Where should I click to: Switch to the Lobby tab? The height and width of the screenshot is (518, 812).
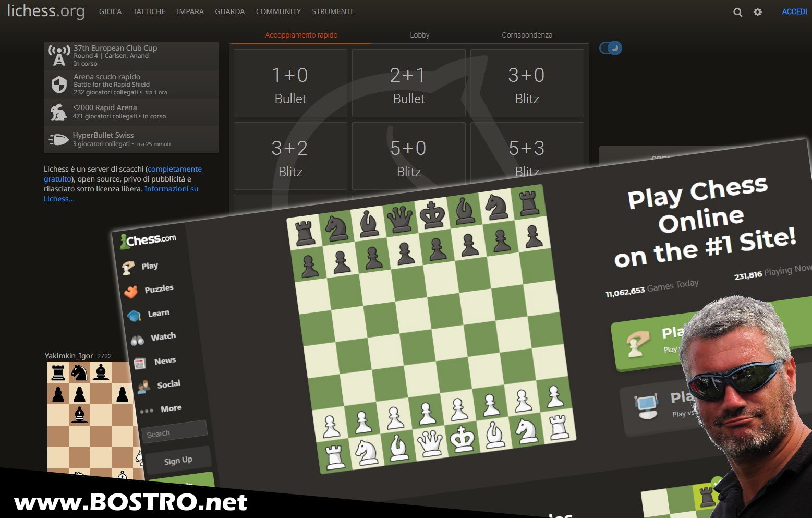click(420, 35)
